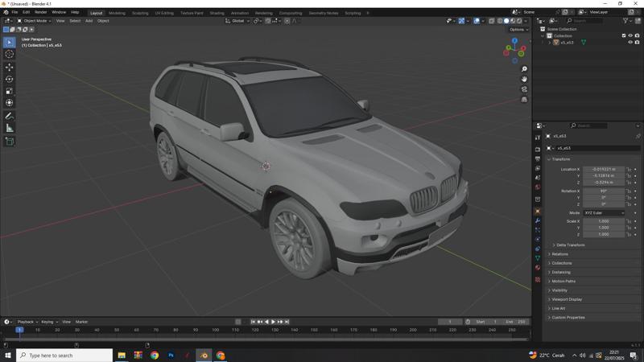Open the Render menu
This screenshot has height=362, width=644.
point(41,12)
